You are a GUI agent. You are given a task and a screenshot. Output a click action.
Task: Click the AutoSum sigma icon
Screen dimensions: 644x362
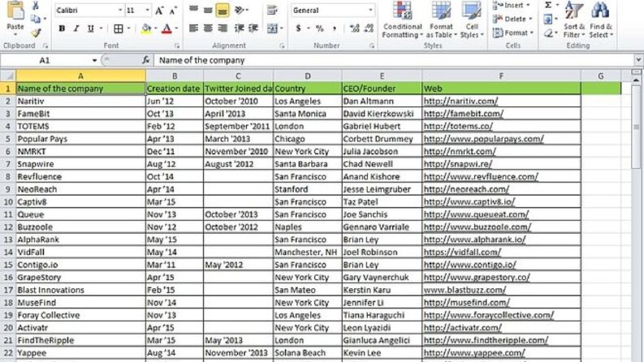tap(548, 6)
